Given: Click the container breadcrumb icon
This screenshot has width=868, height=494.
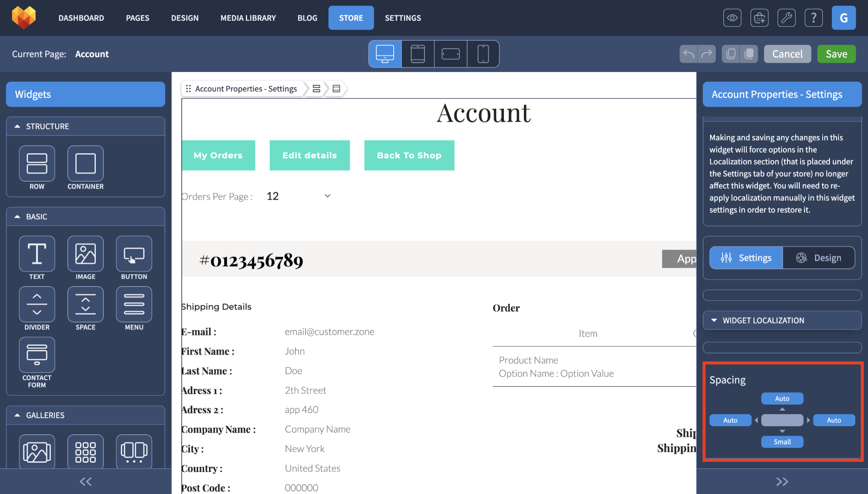Looking at the screenshot, I should pos(337,89).
